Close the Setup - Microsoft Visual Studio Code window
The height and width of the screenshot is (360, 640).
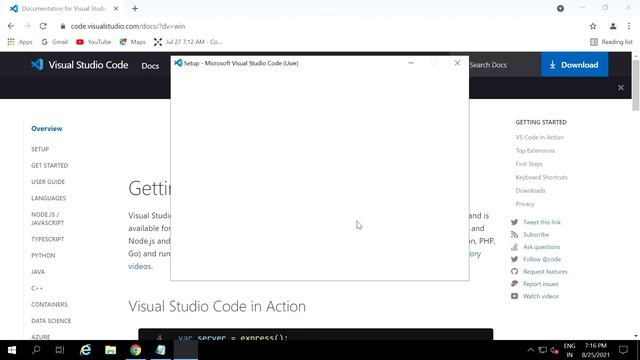pos(457,63)
